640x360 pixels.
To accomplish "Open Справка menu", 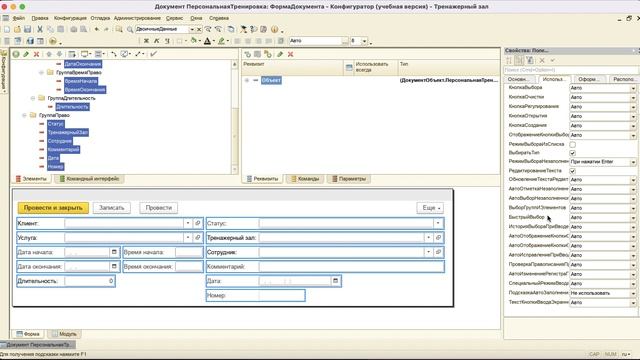I will [x=219, y=18].
